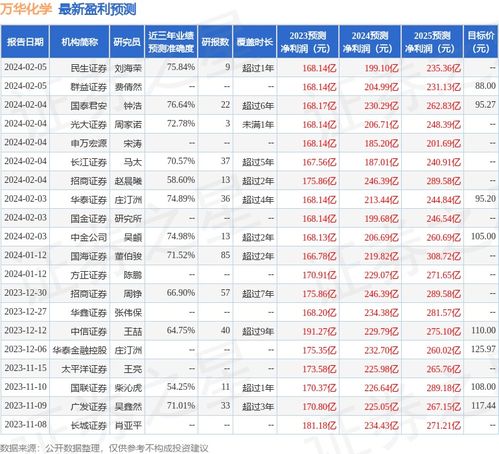Click 2024 profit forecast 230.29亿
Image resolution: width=499 pixels, height=454 pixels.
381,106
